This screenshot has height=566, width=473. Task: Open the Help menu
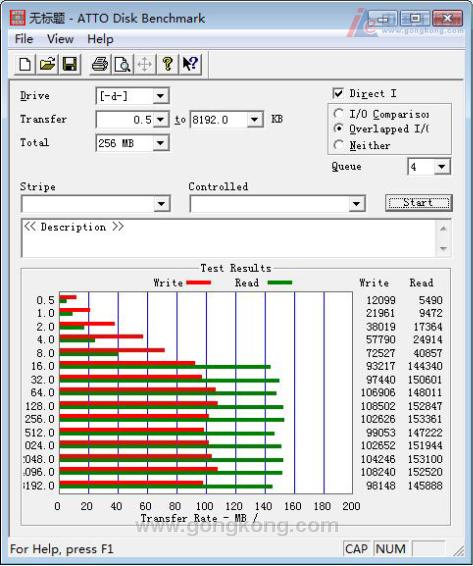pyautogui.click(x=100, y=39)
